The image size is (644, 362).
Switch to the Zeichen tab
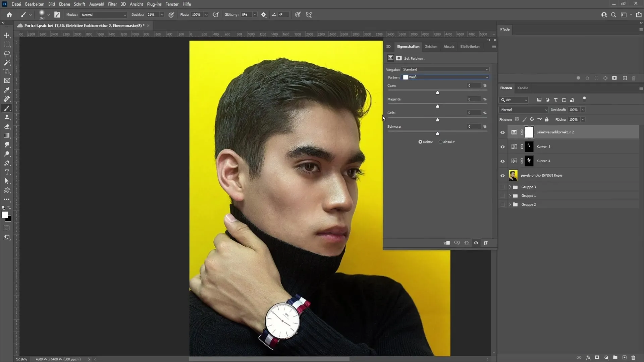pyautogui.click(x=431, y=46)
